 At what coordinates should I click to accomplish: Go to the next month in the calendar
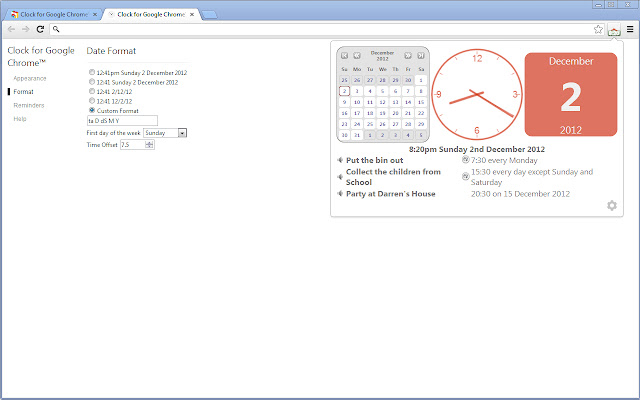(x=408, y=56)
